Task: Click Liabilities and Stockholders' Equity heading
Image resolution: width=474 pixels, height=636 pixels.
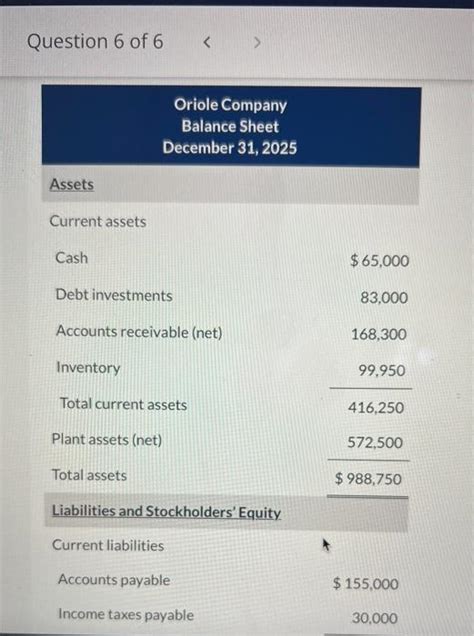Action: [166, 511]
